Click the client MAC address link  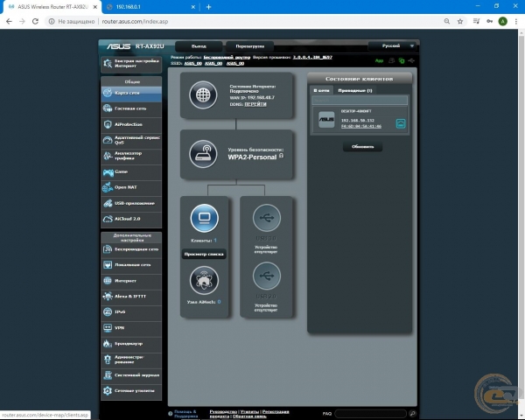361,126
